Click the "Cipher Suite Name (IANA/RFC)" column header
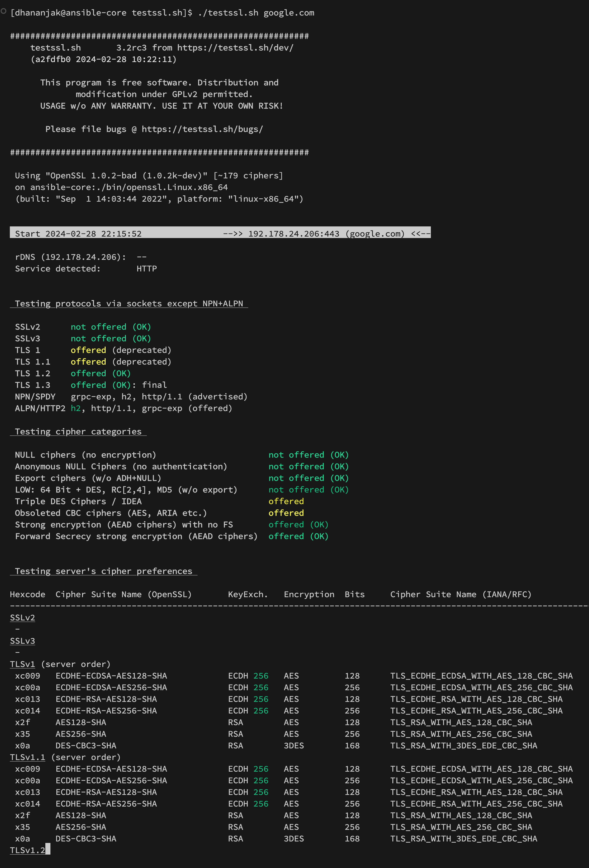Viewport: 589px width, 868px height. click(461, 594)
